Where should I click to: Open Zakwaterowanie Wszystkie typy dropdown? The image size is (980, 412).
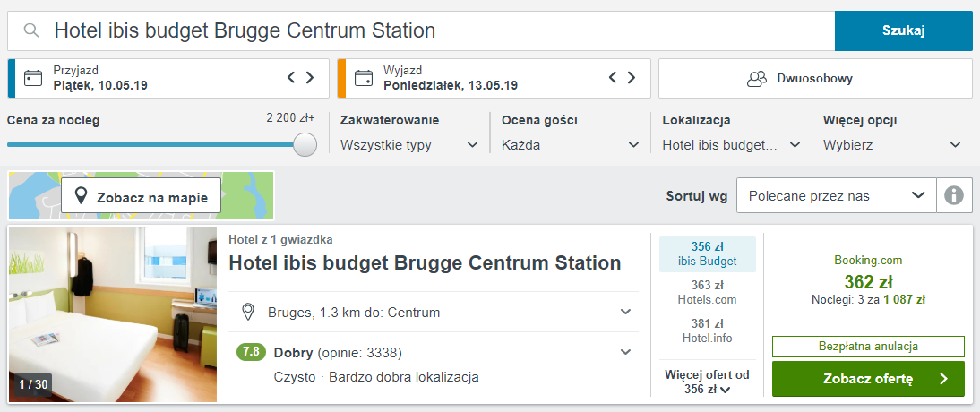pyautogui.click(x=409, y=145)
